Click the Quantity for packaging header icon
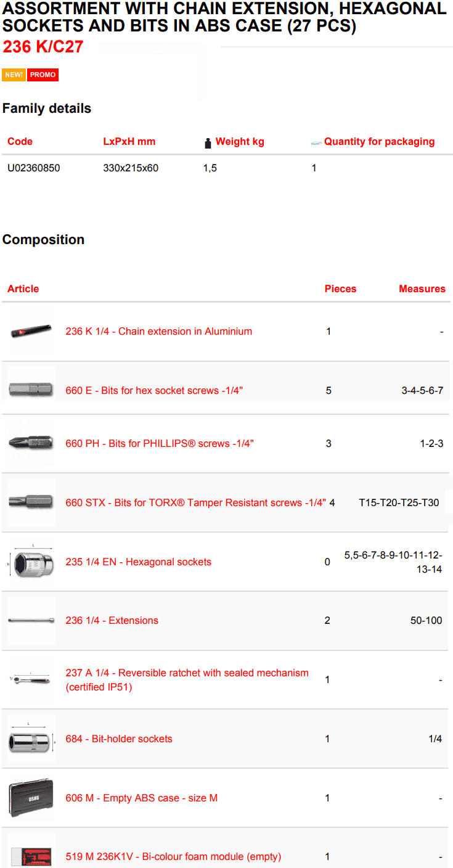The width and height of the screenshot is (453, 868). coord(316,143)
